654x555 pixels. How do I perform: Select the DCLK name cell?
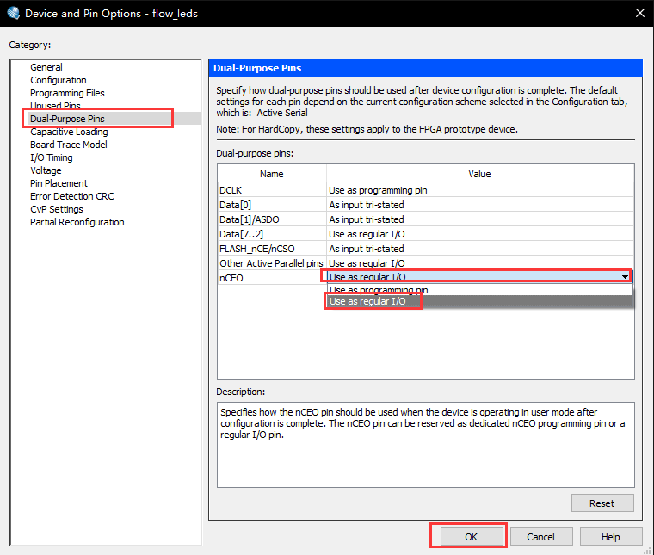point(272,190)
